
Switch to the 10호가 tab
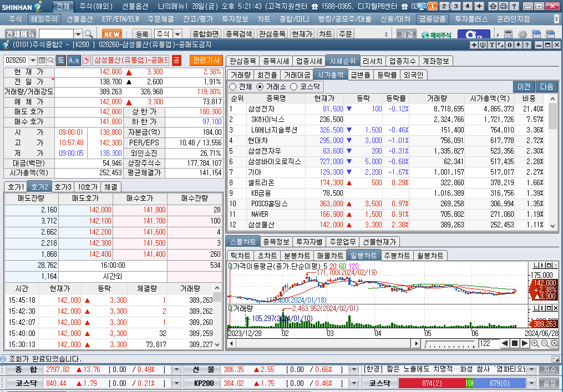tap(88, 187)
